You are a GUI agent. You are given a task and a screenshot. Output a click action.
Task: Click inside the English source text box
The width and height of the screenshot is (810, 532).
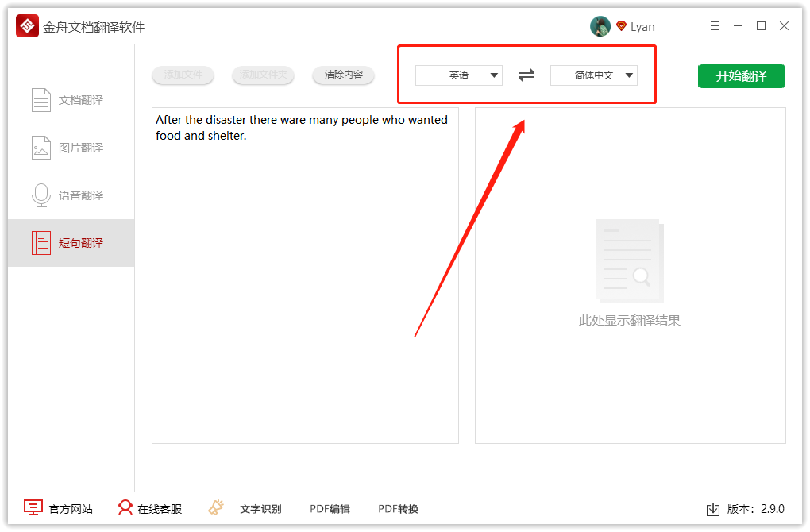[x=305, y=276]
